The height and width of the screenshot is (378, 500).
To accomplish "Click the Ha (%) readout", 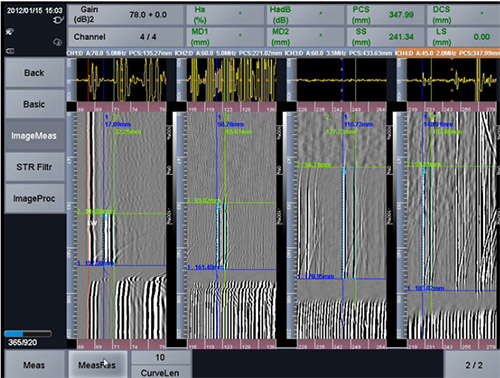I will [x=225, y=15].
